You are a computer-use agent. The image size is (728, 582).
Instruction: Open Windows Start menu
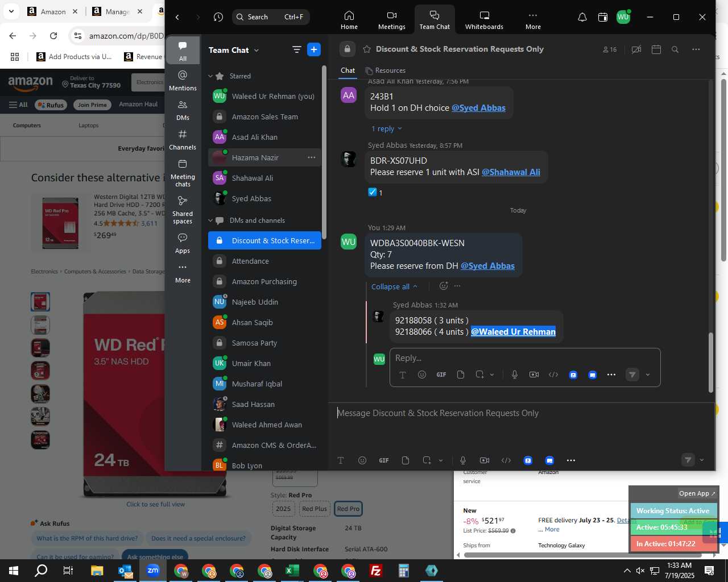click(x=14, y=571)
